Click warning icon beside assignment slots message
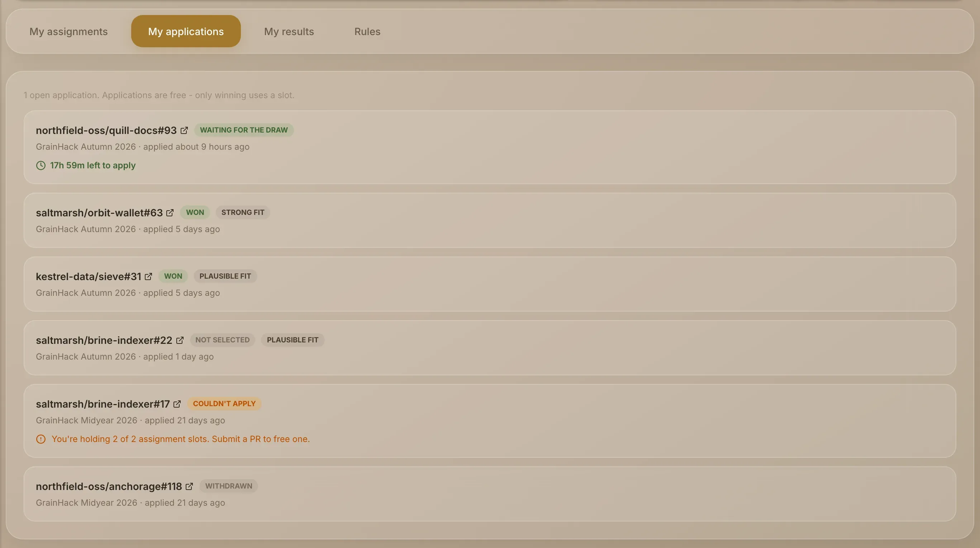This screenshot has height=548, width=980. click(x=41, y=439)
